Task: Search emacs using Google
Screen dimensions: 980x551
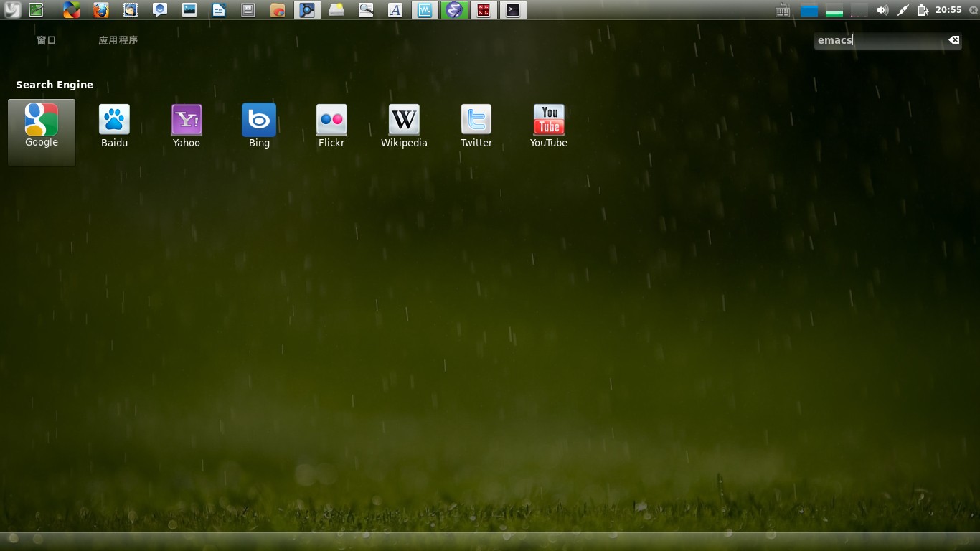Action: (42, 133)
